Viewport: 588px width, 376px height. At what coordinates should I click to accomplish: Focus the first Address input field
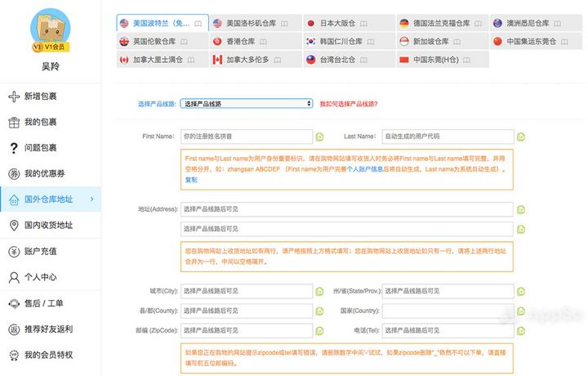(x=347, y=209)
